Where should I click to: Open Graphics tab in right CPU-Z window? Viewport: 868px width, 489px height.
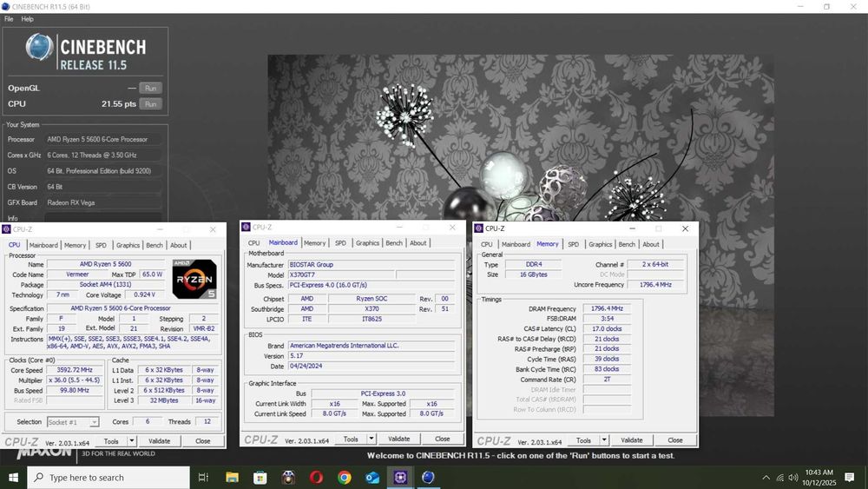coord(600,244)
